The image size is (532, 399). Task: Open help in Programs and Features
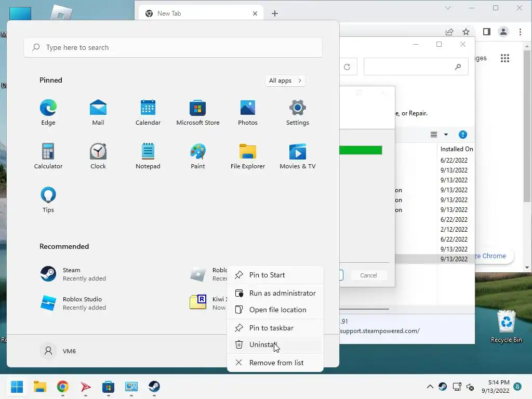tap(462, 135)
